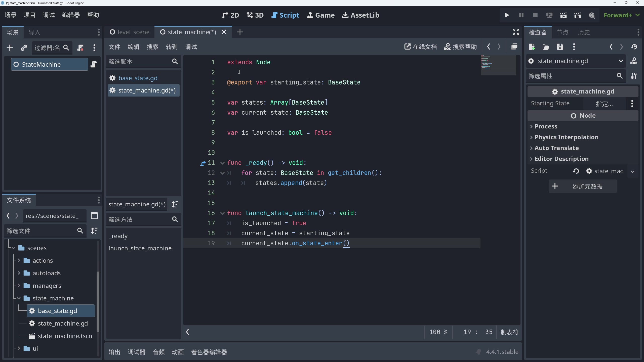Toggle alphabetical sorting of script methods
Image resolution: width=644 pixels, height=362 pixels.
click(175, 204)
